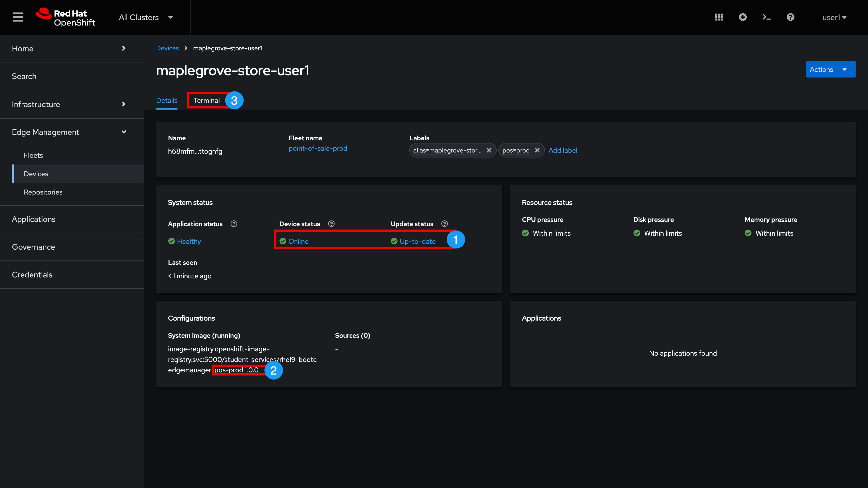Screen dimensions: 868x488
Task: Open the help question mark menu
Action: coord(790,17)
